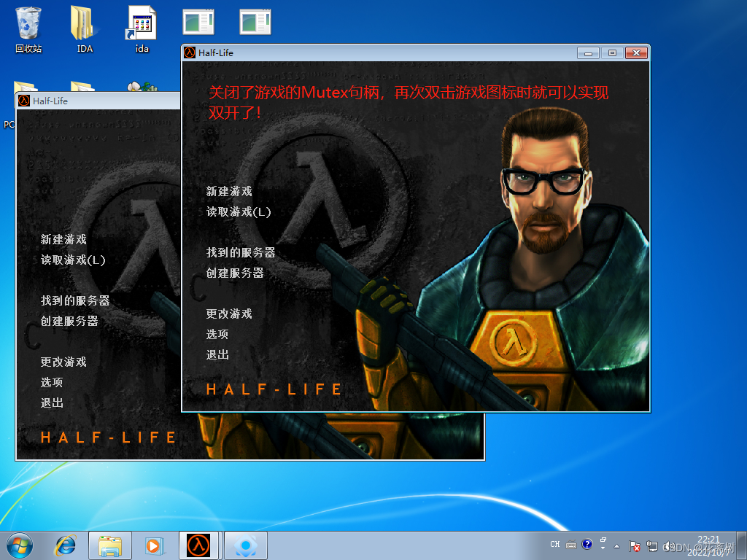Minimize the front Half-Life window
The height and width of the screenshot is (560, 747).
(x=589, y=52)
